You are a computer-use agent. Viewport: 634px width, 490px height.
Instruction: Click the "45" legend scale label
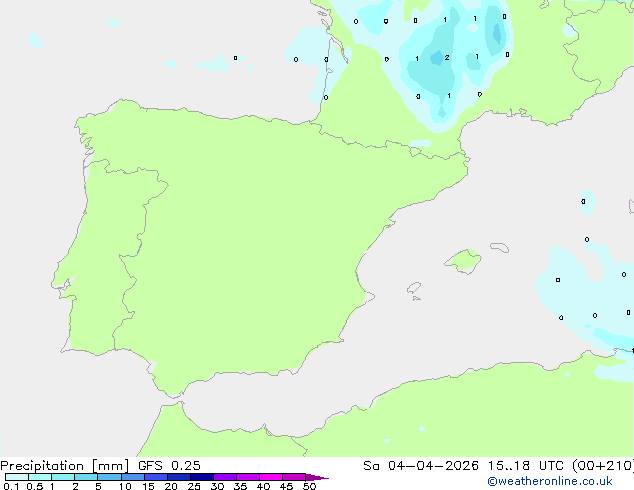[286, 486]
